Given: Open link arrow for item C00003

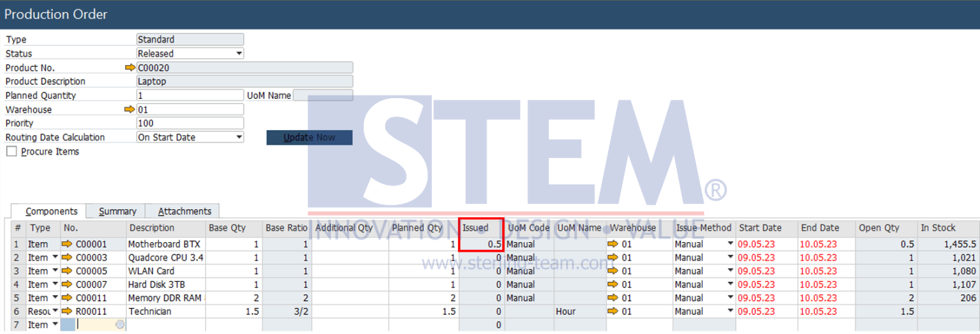Looking at the screenshot, I should 67,258.
